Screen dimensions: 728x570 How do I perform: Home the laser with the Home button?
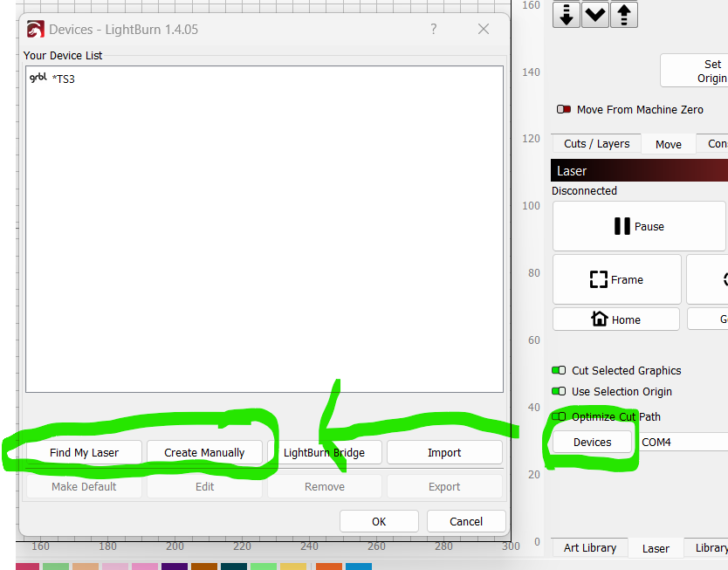616,319
